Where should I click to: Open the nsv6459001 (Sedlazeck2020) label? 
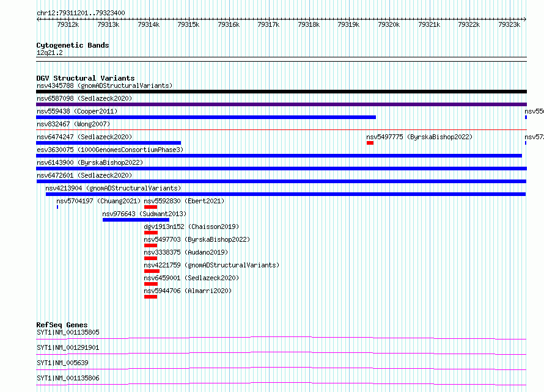point(191,278)
